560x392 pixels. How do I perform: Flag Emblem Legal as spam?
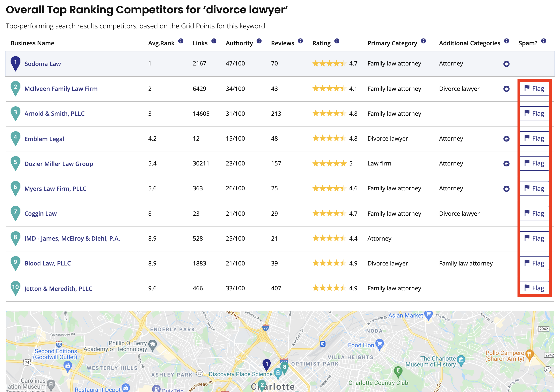click(534, 138)
